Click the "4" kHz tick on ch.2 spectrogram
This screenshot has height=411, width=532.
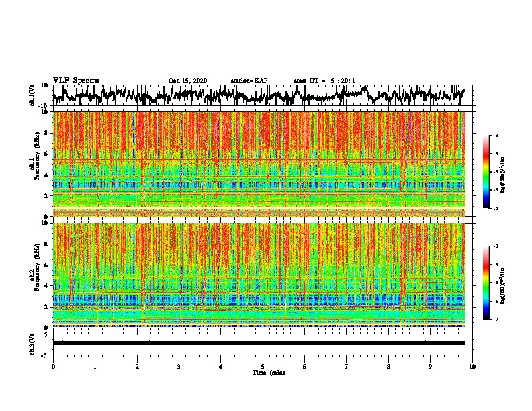pos(46,286)
